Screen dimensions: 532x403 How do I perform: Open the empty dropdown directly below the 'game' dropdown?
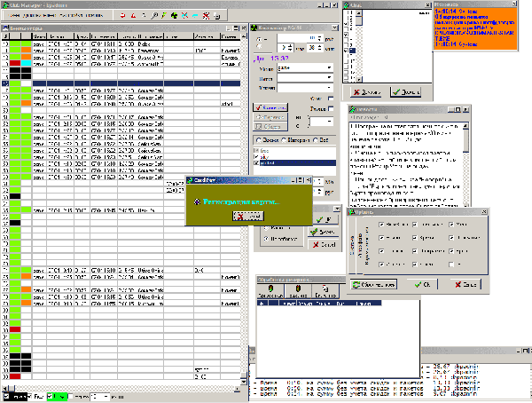click(x=329, y=78)
